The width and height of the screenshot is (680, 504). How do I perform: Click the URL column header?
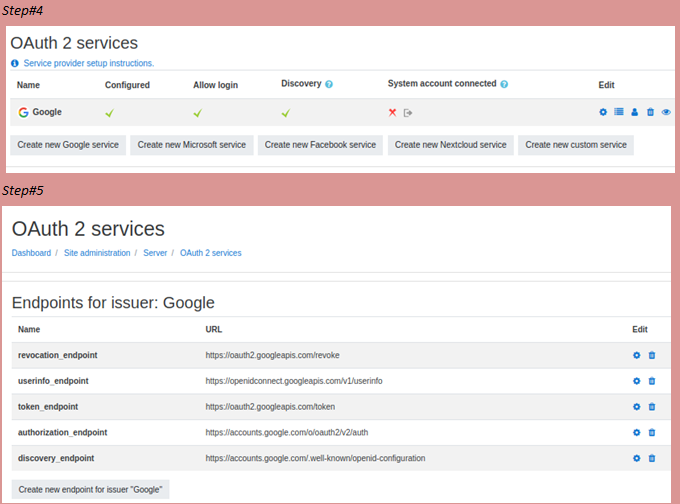[x=213, y=329]
